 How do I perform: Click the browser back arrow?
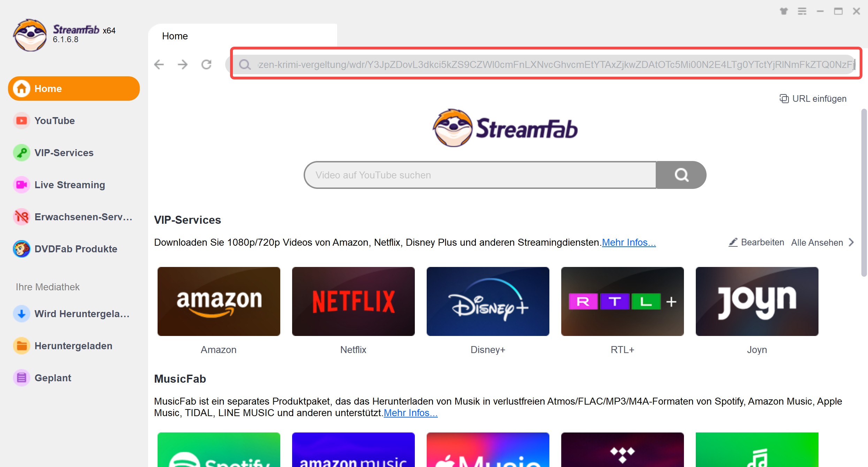click(x=159, y=64)
